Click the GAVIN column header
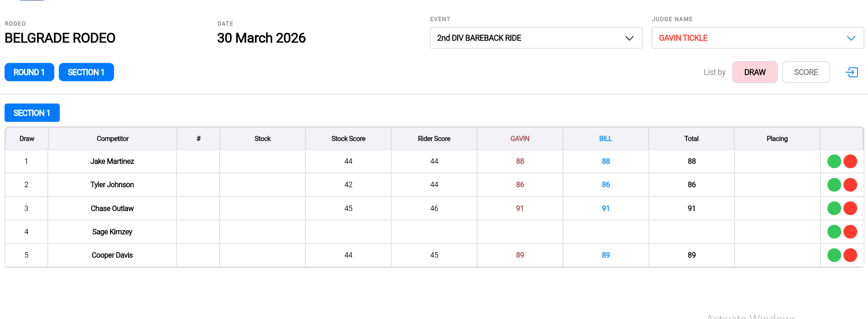The image size is (868, 319). click(520, 138)
